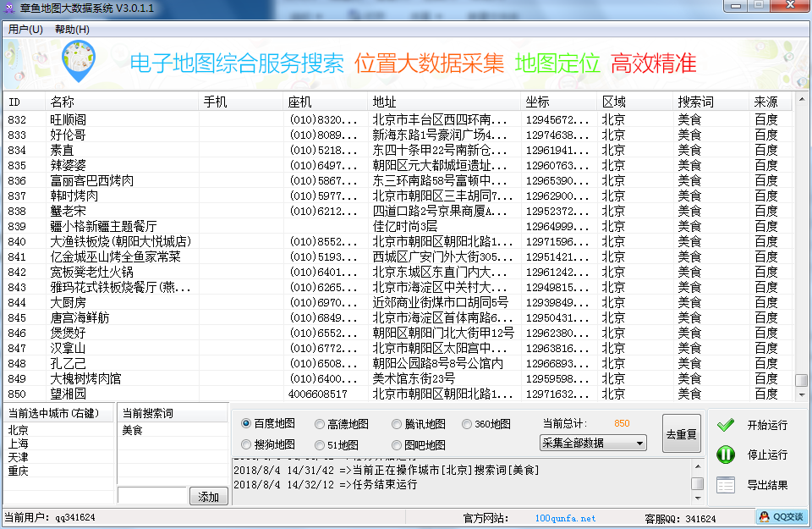Click the log panel scrollbar thumb
Viewport: 812px width, 529px height.
coord(698,483)
